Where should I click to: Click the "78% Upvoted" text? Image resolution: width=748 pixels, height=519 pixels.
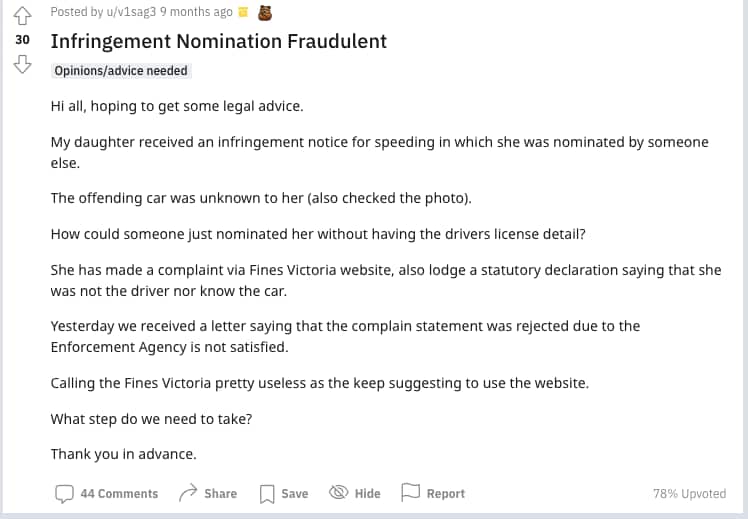click(x=689, y=493)
